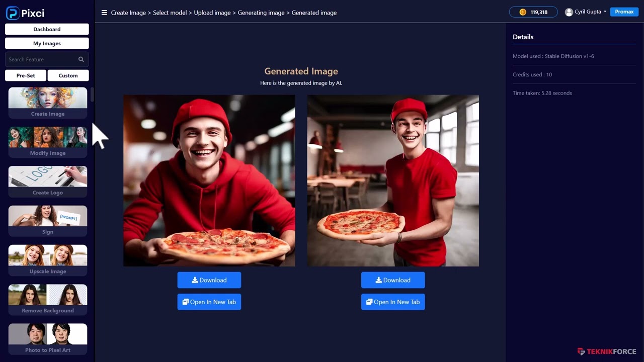Viewport: 644px width, 362px height.
Task: Click 'Here is the generated image by AI.' text
Action: (301, 83)
